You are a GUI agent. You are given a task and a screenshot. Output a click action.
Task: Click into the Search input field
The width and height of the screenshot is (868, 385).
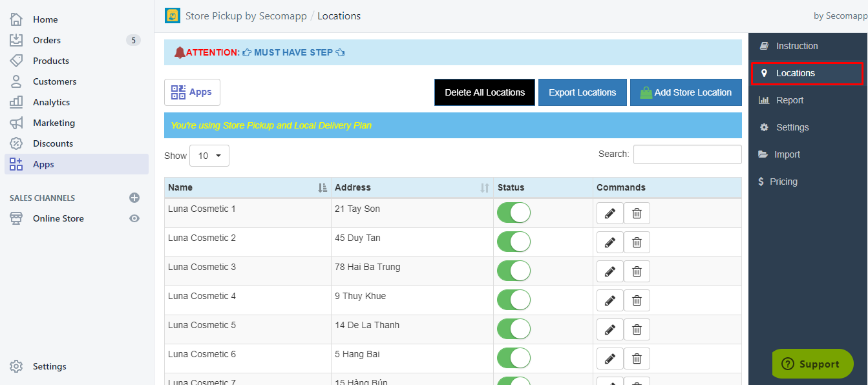point(687,154)
